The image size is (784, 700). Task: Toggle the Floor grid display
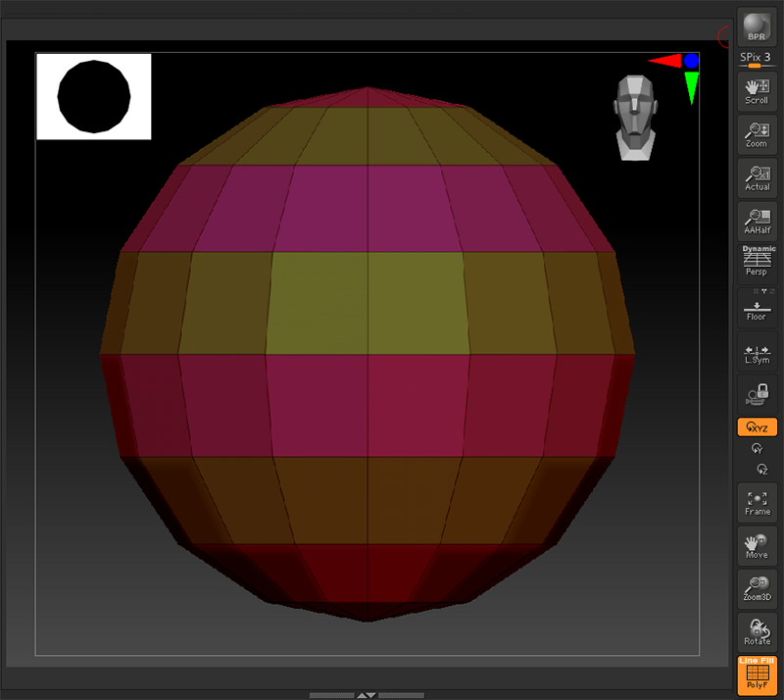point(757,309)
